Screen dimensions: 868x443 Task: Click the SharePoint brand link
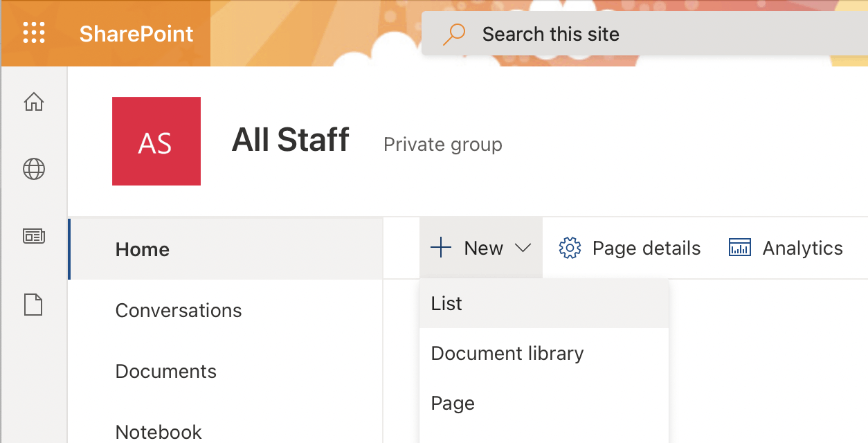point(136,34)
